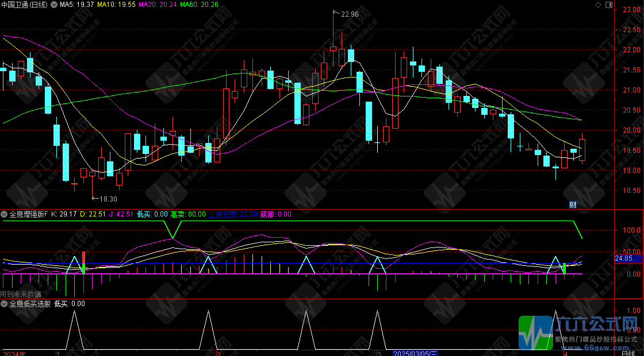644x356 pixels.
Task: Click the 六六公式网 logo
Action: point(581,331)
